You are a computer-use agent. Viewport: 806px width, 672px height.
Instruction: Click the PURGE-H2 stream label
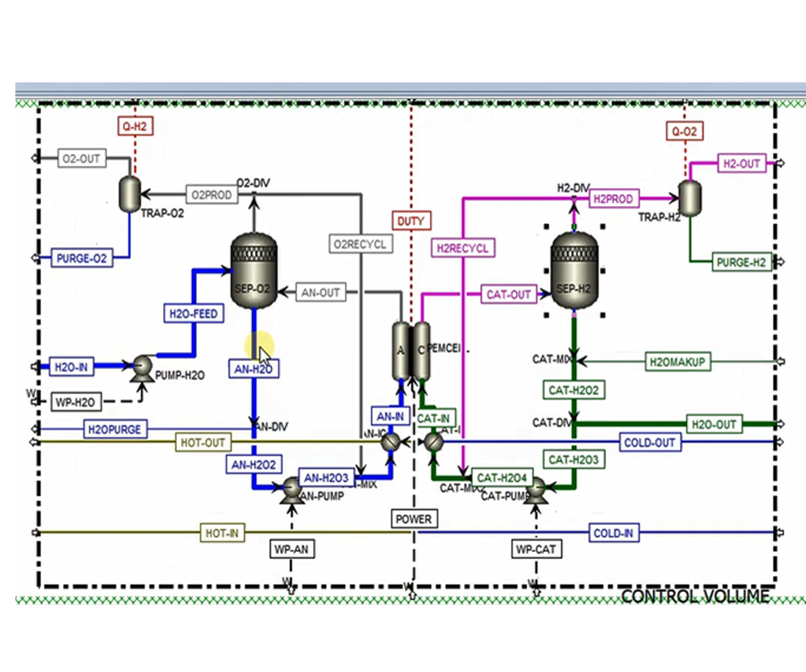point(741,262)
